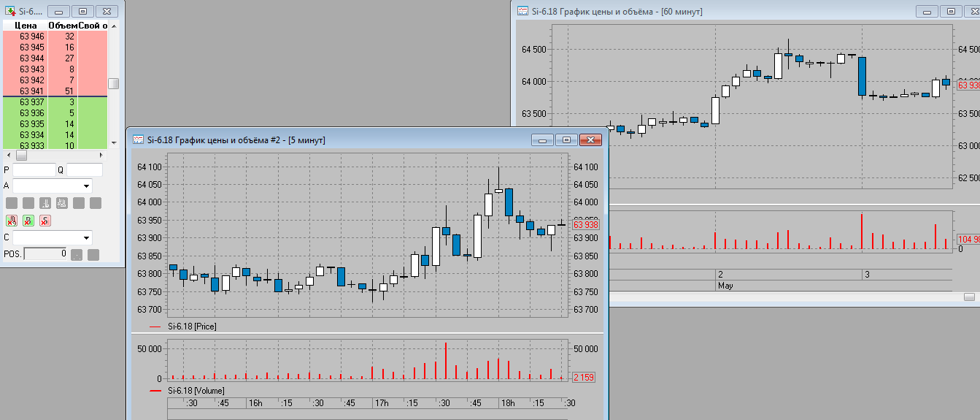Click the order book horizontal scrollbar thumb

point(21,155)
